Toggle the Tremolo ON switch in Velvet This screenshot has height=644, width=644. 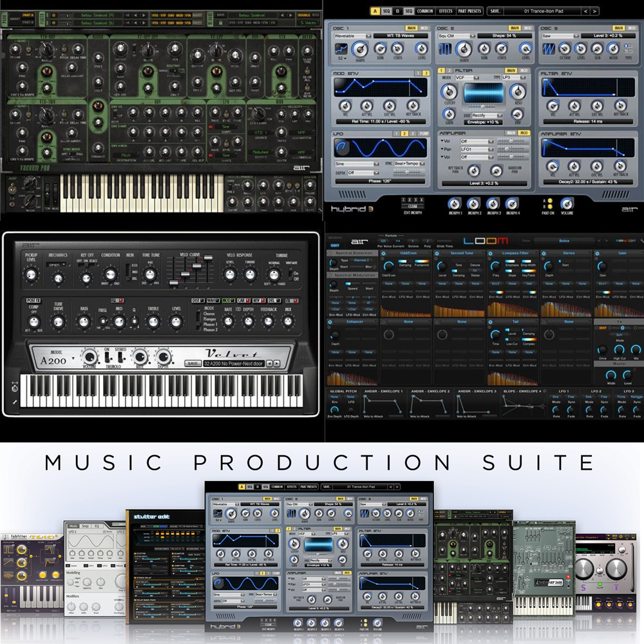click(x=107, y=357)
